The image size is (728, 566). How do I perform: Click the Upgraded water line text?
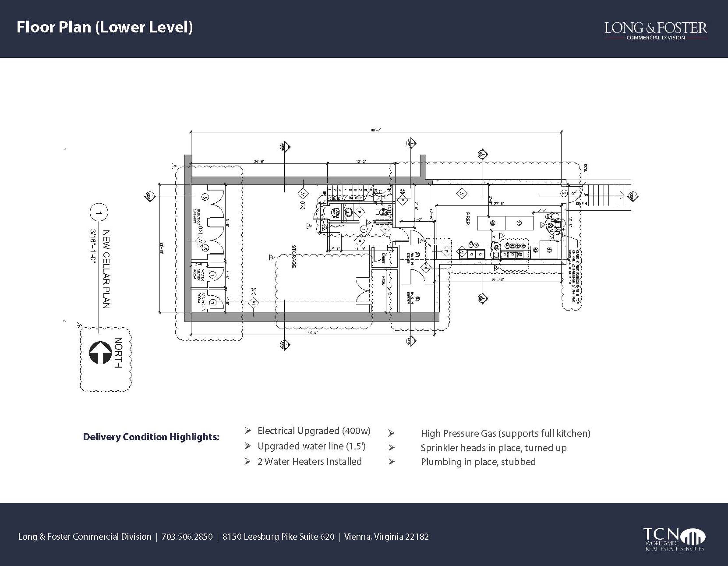point(311,446)
